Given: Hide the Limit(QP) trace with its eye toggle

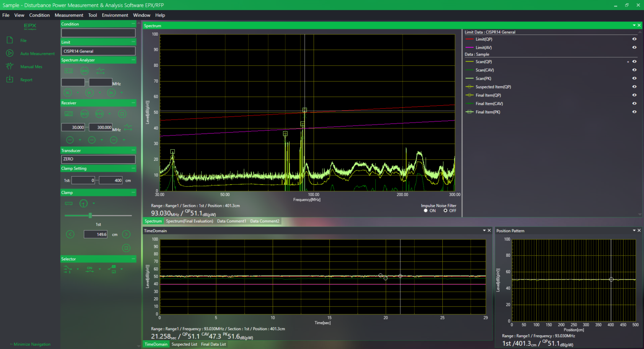Looking at the screenshot, I should (x=634, y=39).
